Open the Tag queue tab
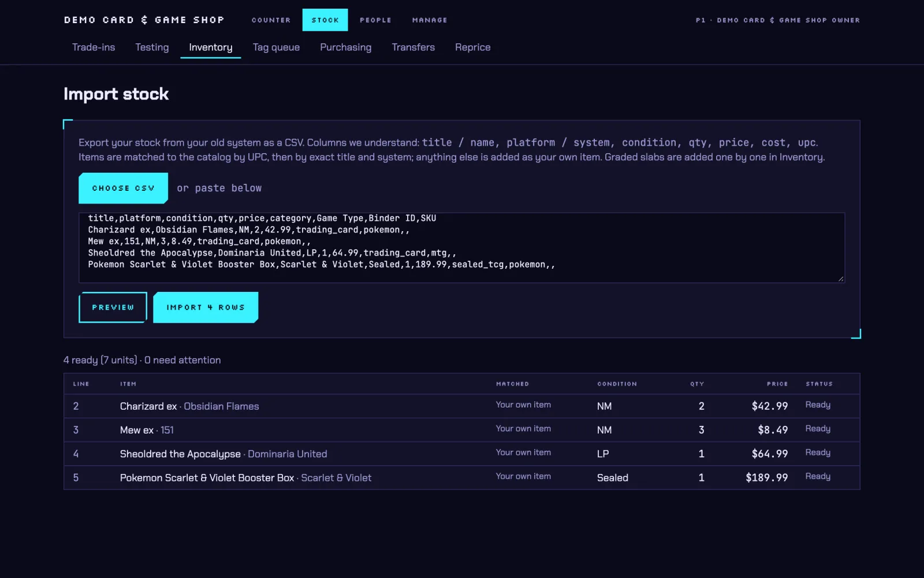The height and width of the screenshot is (578, 924). click(x=276, y=47)
